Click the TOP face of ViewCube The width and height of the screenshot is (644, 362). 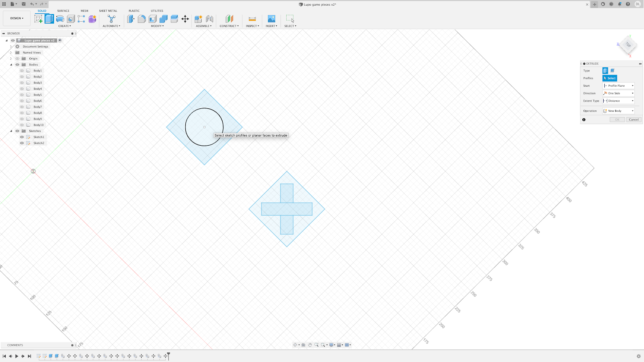click(628, 44)
